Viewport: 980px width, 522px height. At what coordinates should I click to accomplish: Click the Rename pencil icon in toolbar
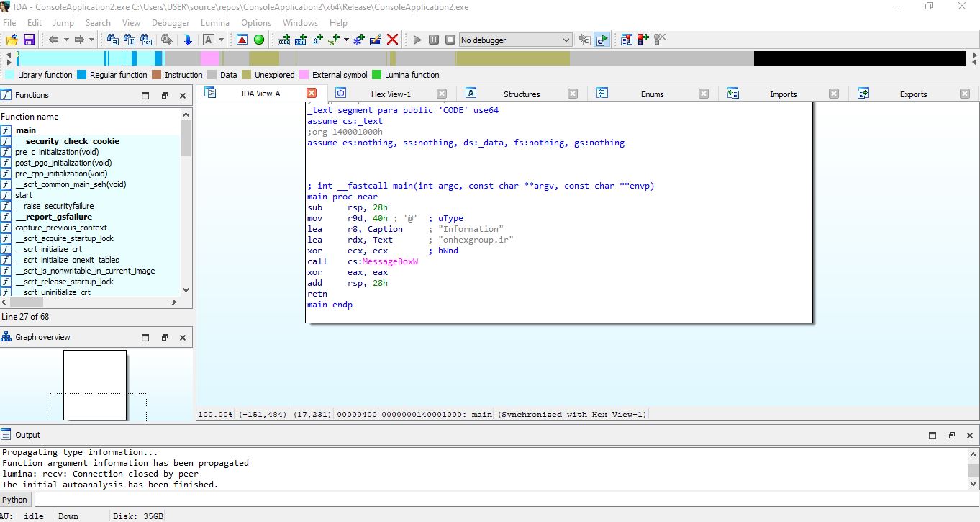(x=376, y=40)
